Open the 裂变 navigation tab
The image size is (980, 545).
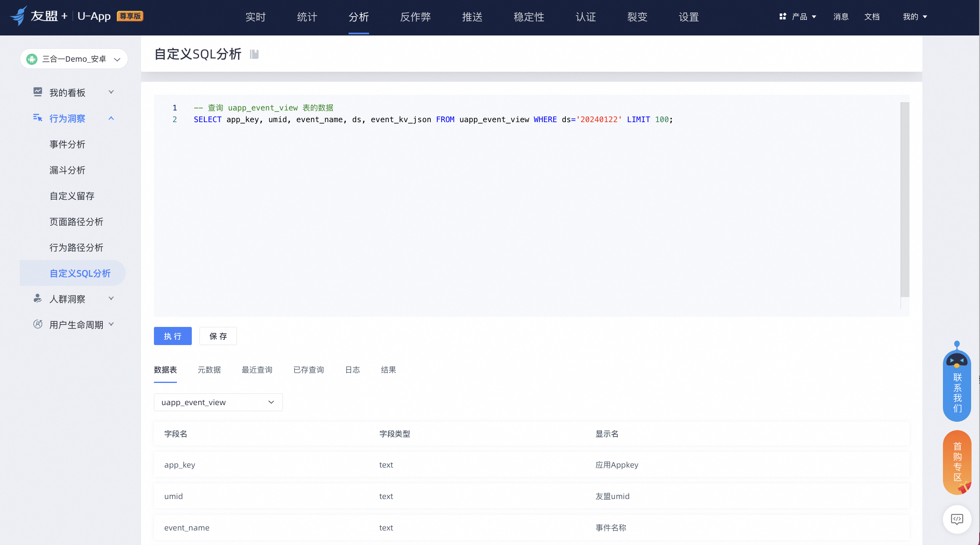[637, 17]
